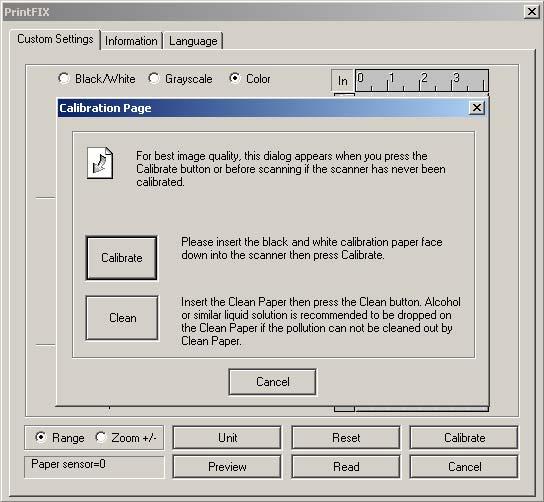Click the Read button
Image resolution: width=544 pixels, height=502 pixels.
tap(346, 467)
